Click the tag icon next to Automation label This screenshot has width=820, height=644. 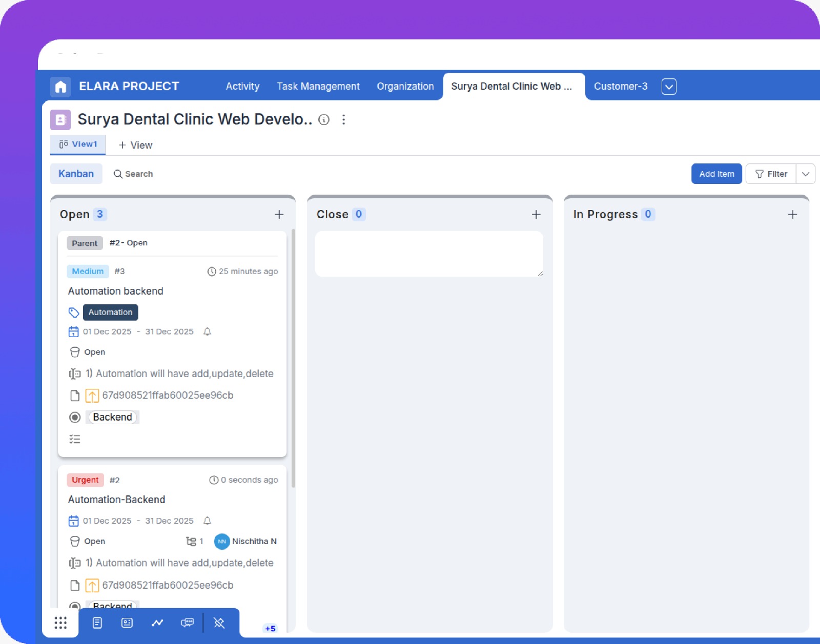(73, 312)
